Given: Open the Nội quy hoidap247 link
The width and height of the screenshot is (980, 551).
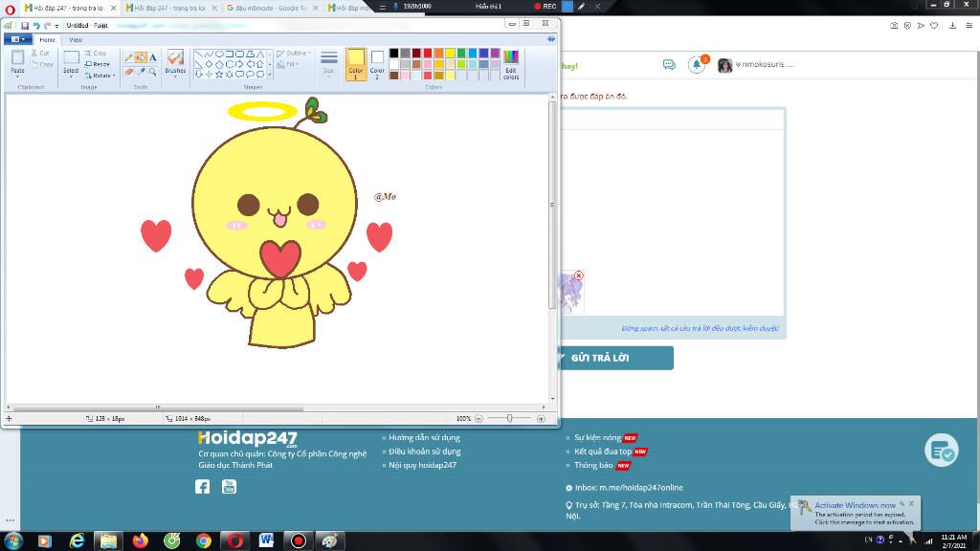Looking at the screenshot, I should [x=422, y=465].
